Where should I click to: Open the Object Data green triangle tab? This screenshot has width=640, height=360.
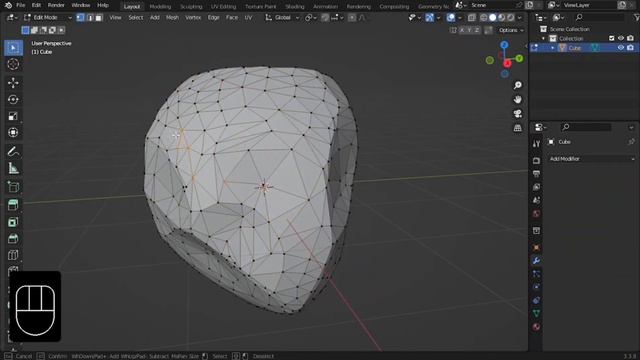(536, 313)
